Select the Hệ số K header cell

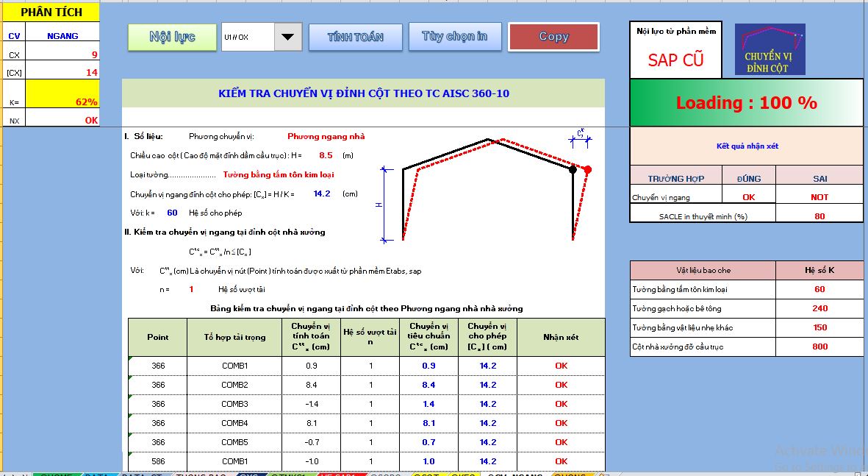[819, 271]
